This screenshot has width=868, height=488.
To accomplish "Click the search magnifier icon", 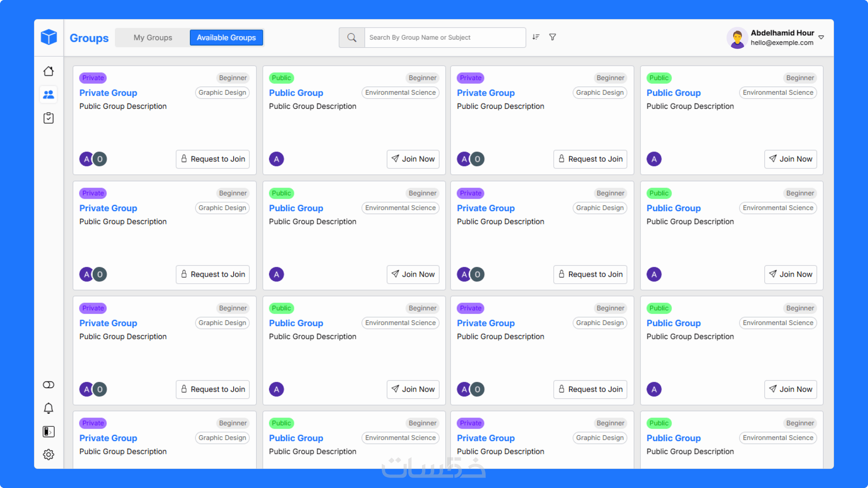I will coord(352,38).
